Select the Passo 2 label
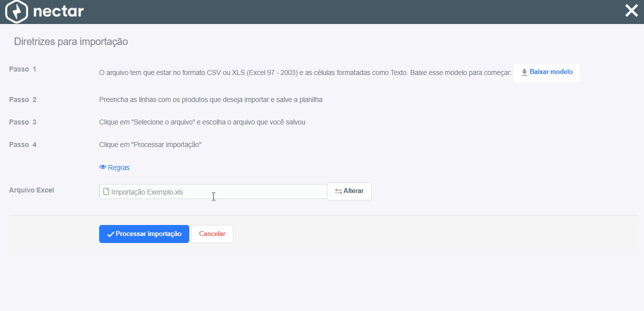 click(x=23, y=99)
